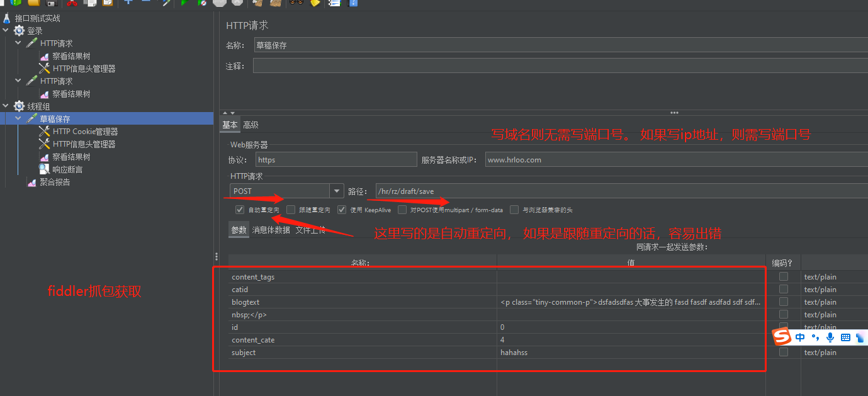Click the single-broom Clear toolbar icon
Screen dimensions: 868x396
click(x=257, y=3)
